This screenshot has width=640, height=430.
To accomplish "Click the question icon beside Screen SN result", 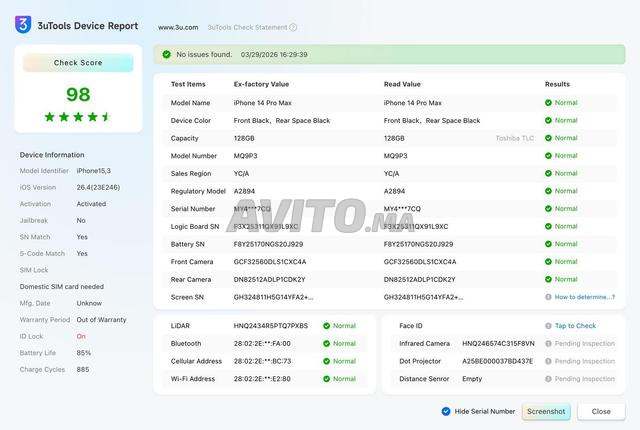I will [x=548, y=297].
